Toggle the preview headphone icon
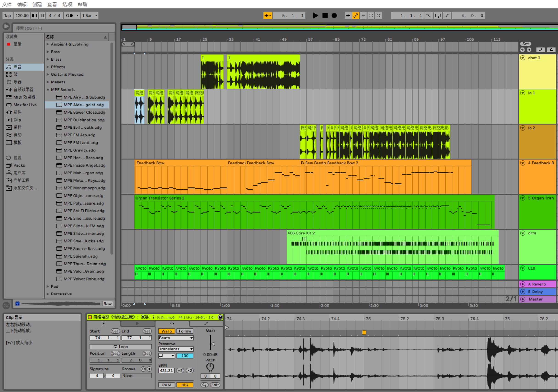Viewport: 558px width, 392px height. [17, 303]
